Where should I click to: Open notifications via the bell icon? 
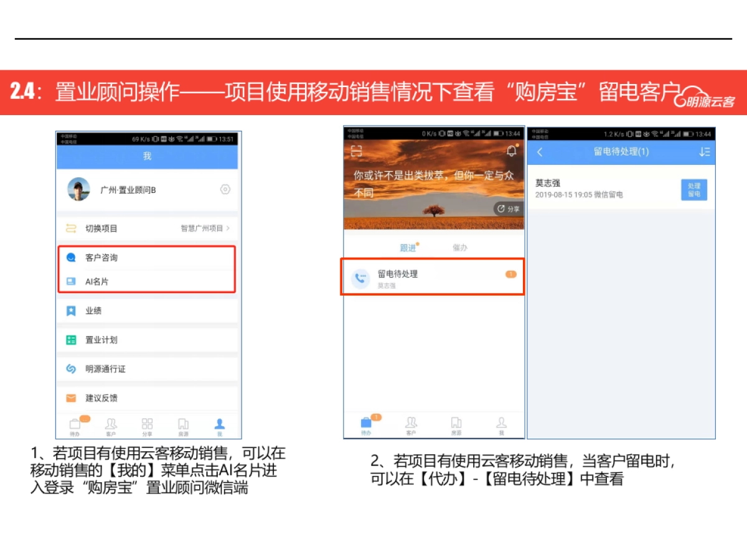point(511,151)
